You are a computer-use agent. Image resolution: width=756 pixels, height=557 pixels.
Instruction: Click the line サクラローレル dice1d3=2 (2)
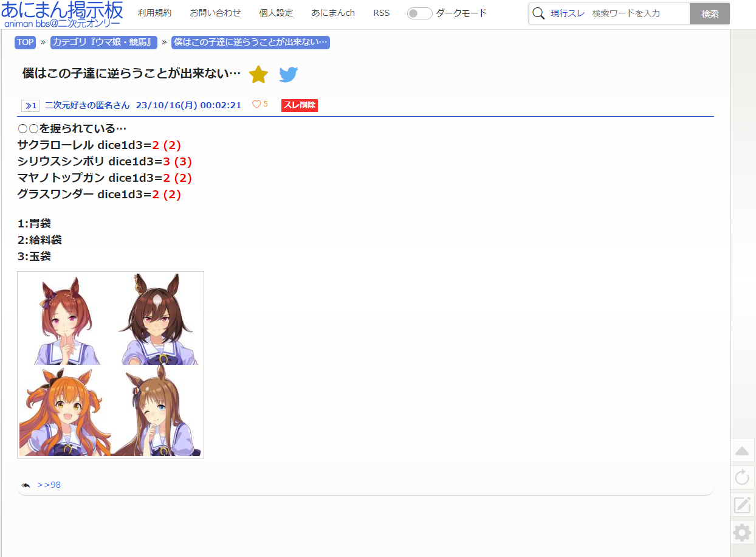click(100, 145)
